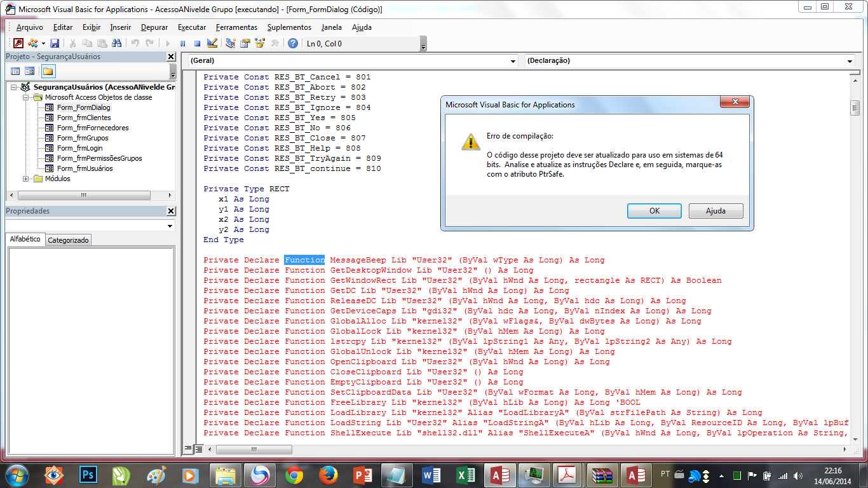Switch to the Categorizado tab
The height and width of the screenshot is (488, 868).
[69, 240]
